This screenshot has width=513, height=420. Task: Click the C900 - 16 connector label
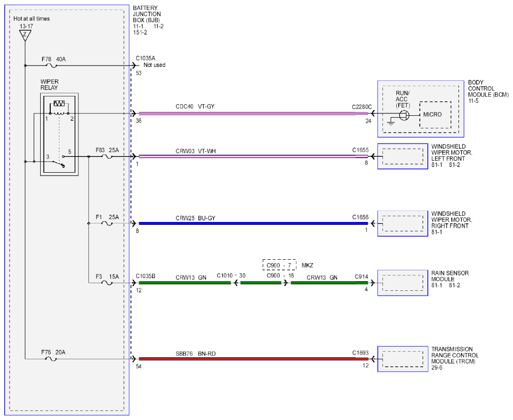pos(280,276)
